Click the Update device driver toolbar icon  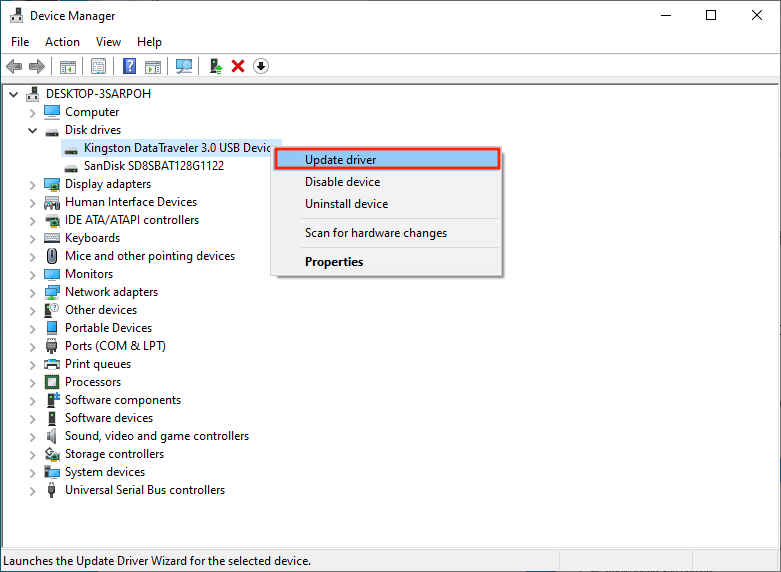coord(216,66)
